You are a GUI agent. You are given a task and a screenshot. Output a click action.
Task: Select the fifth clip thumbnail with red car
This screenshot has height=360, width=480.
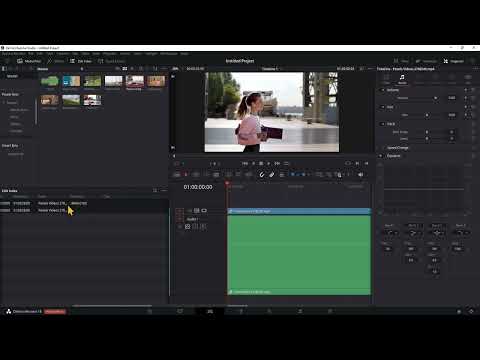pyautogui.click(x=135, y=81)
